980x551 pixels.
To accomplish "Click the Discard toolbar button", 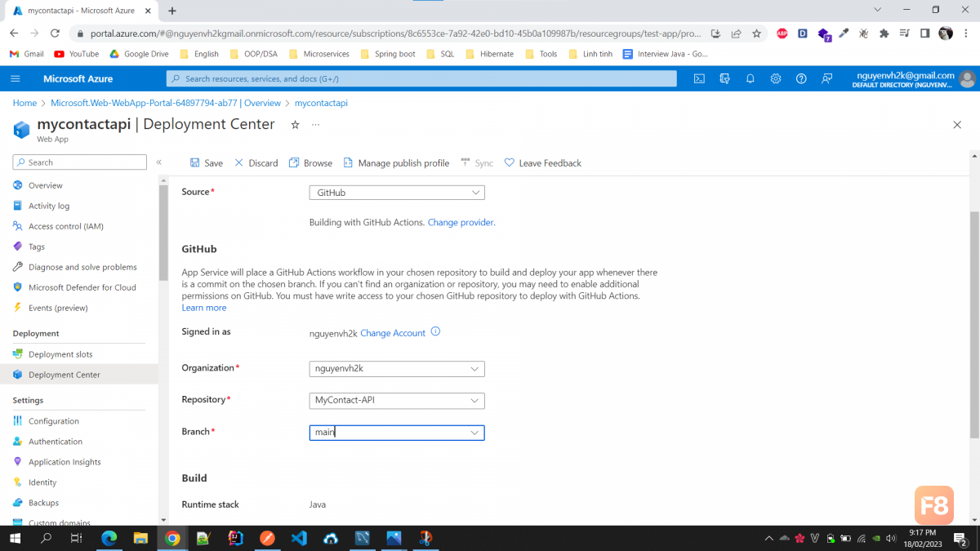I will pyautogui.click(x=256, y=163).
